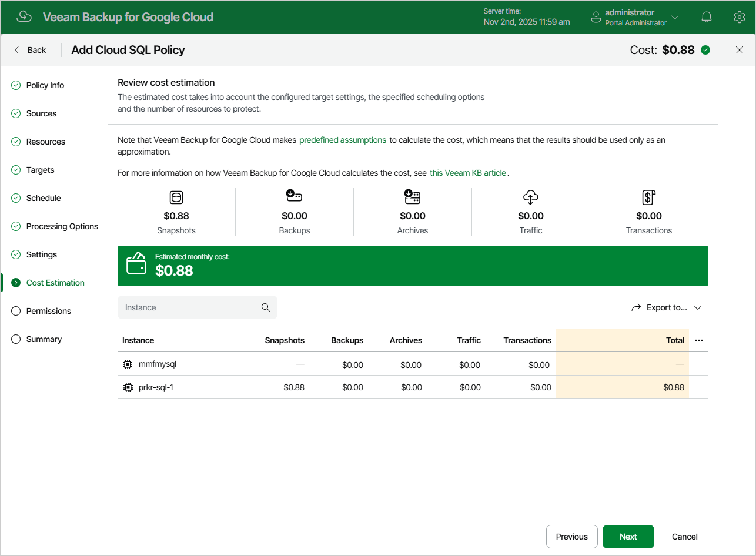The image size is (756, 556).
Task: Go to the Targets step
Action: tap(41, 170)
